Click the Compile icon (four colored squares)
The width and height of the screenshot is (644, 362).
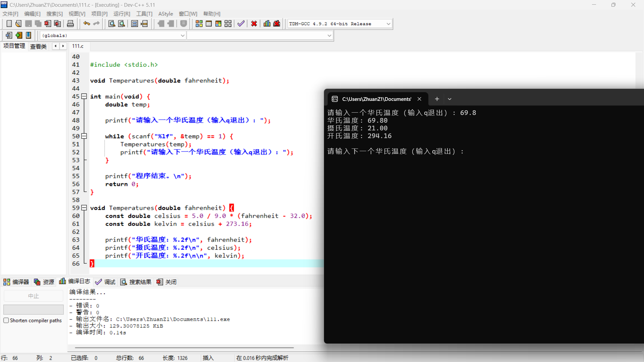point(199,24)
